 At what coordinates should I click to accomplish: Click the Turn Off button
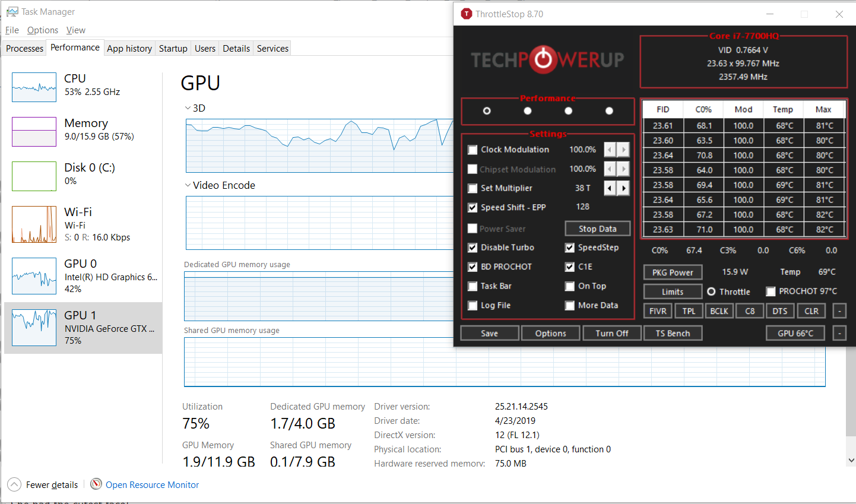[x=612, y=334]
